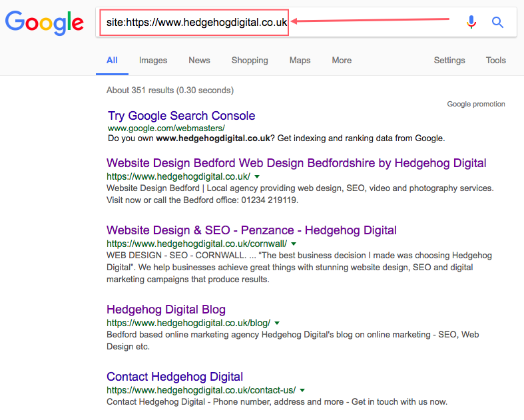Switch to the Images tab
The height and width of the screenshot is (420, 524).
tap(153, 61)
